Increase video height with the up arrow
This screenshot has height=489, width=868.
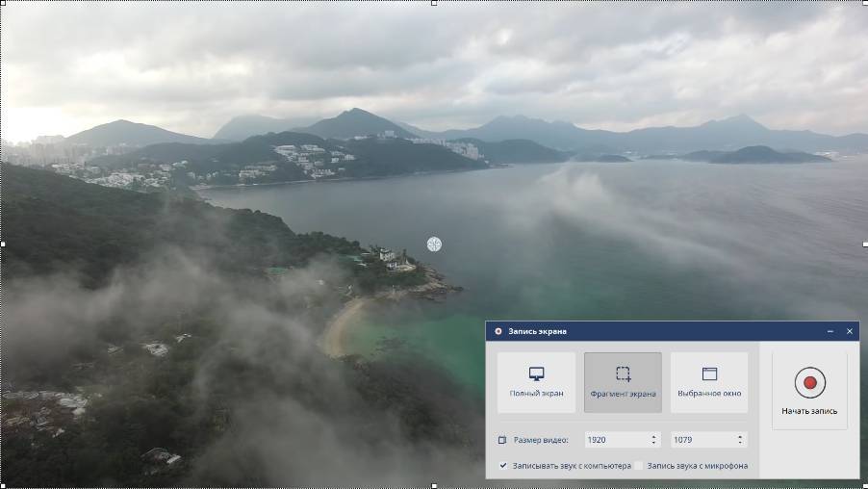740,436
